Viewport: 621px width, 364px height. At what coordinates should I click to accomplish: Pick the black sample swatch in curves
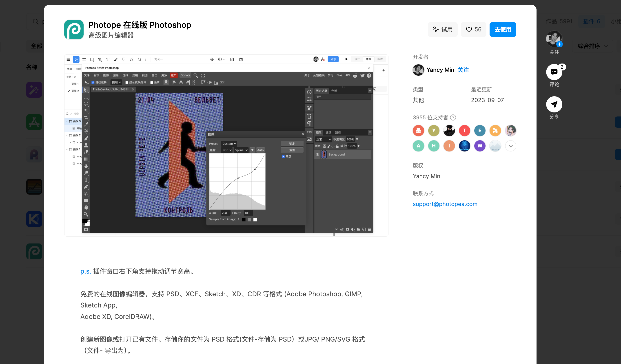(244, 219)
